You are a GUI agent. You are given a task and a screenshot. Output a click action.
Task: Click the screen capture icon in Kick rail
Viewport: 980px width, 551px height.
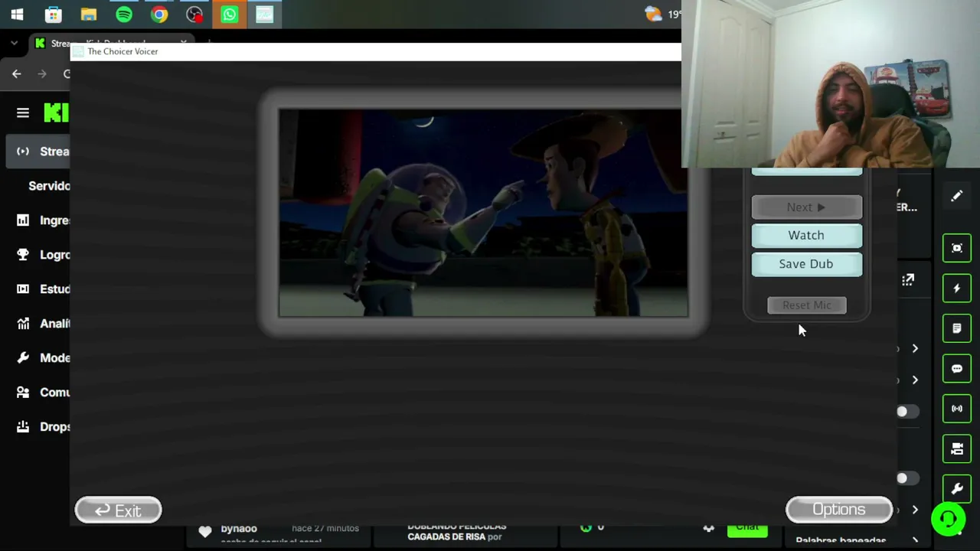pos(957,249)
